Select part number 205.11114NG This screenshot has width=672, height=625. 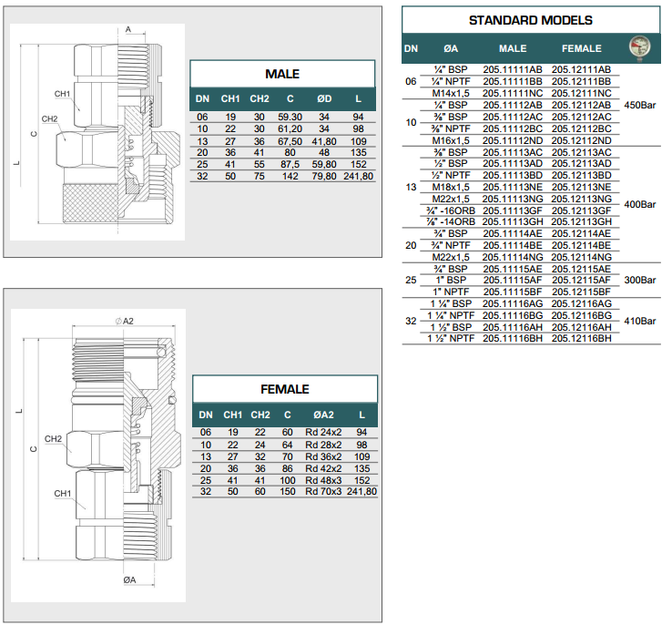513,257
